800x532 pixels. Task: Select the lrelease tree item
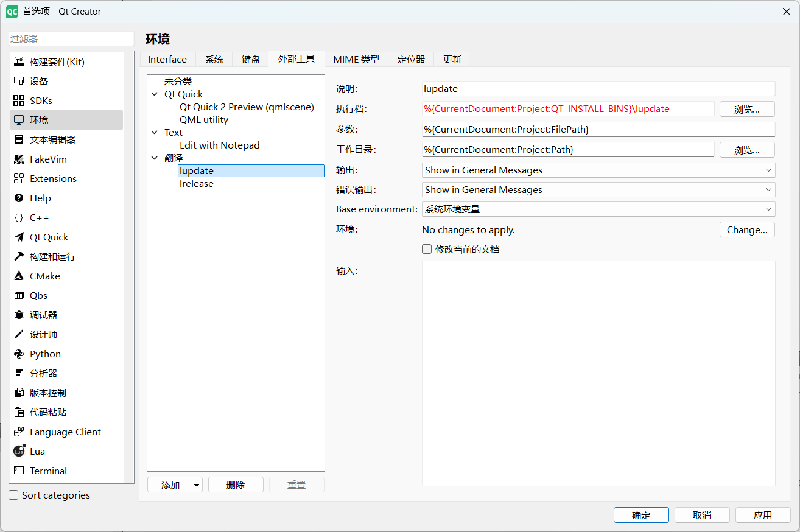click(197, 184)
